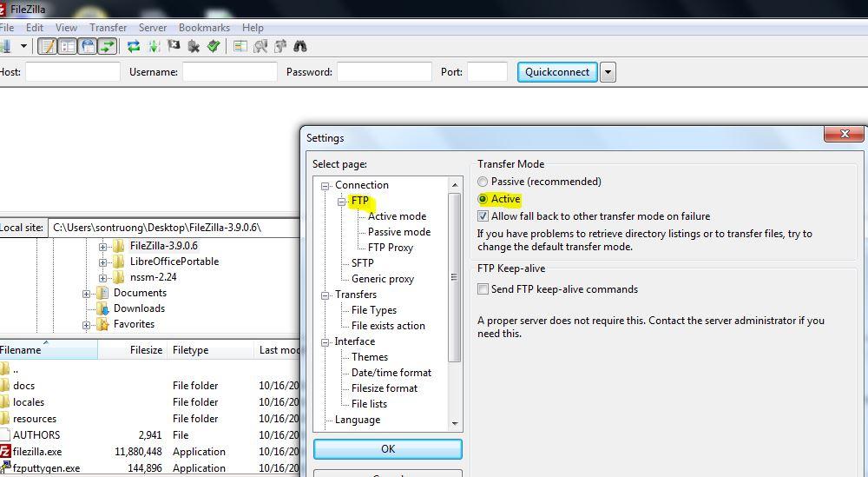Expand the Documents folder node
This screenshot has height=477, width=868.
86,294
